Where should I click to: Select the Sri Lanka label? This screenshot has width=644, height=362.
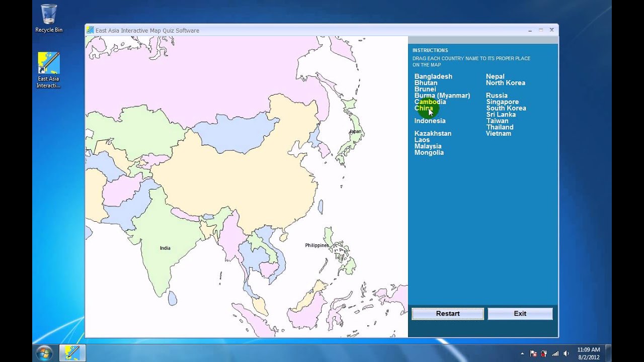501,115
